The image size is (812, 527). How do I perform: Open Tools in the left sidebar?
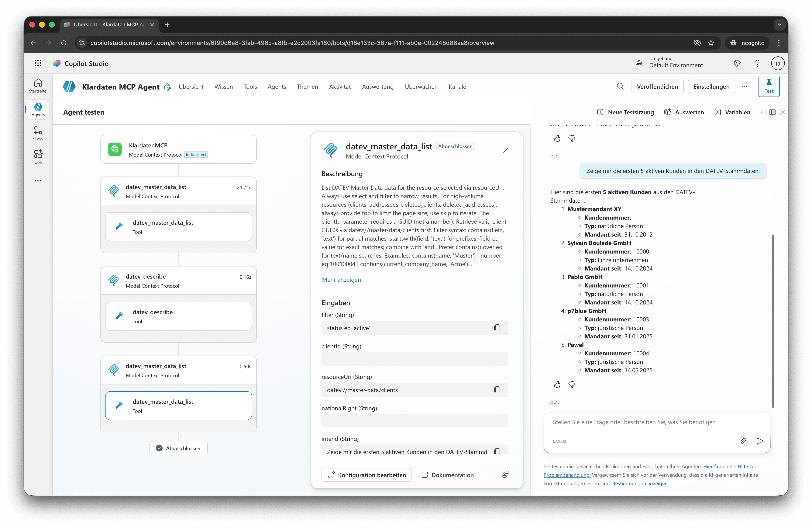coord(38,157)
